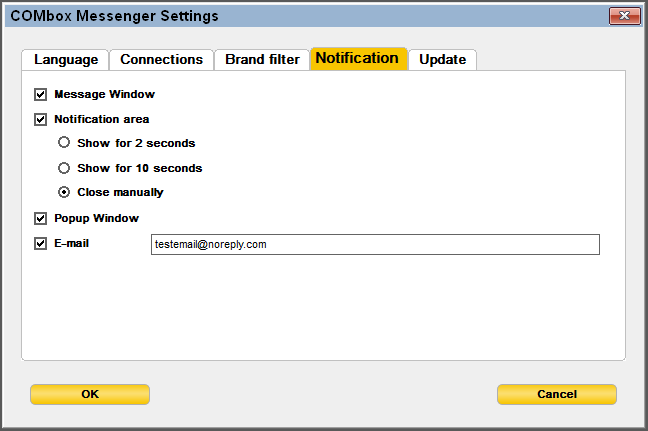
Task: Select the Notification tab
Action: [359, 59]
